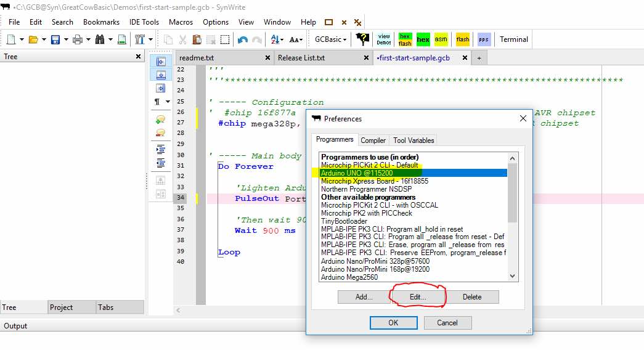The width and height of the screenshot is (644, 350).
Task: Click the Delete button in Preferences
Action: 472,297
